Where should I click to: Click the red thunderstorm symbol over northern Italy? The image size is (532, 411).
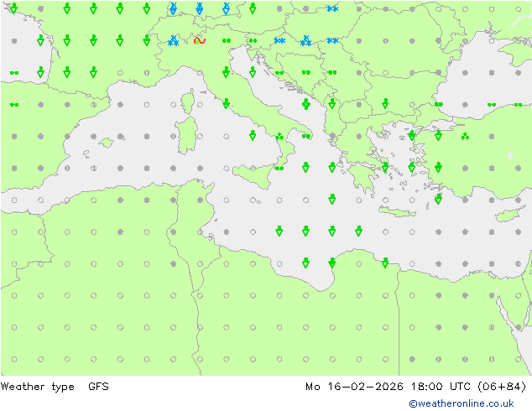coord(200,41)
